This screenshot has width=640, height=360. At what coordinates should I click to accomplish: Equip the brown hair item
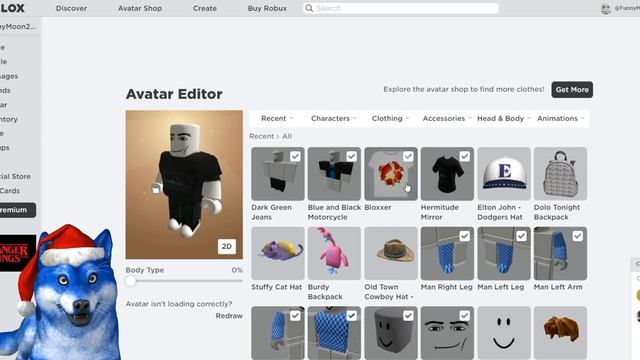(x=560, y=333)
